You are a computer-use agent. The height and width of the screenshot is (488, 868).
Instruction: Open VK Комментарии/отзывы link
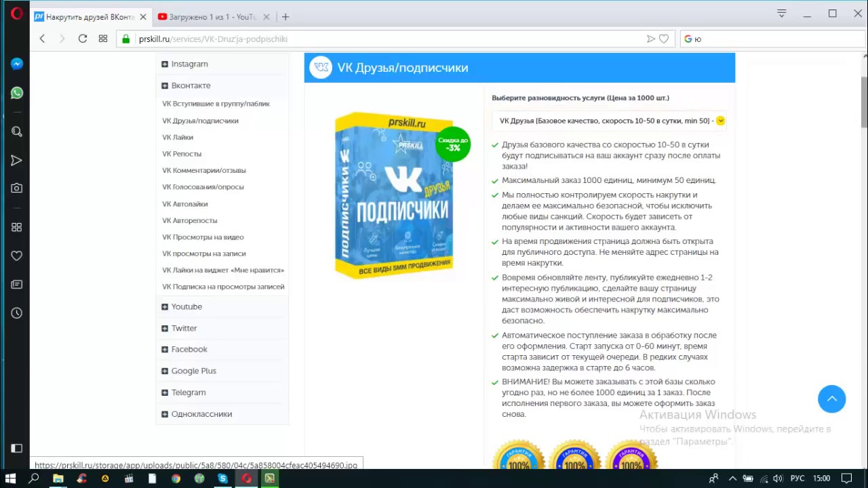[204, 170]
